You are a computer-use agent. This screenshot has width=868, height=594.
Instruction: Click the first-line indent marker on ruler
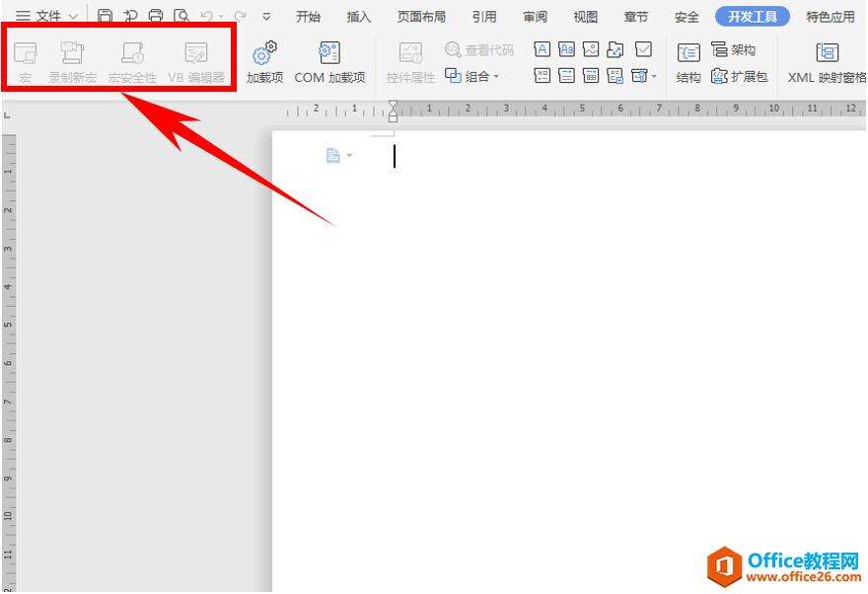click(393, 105)
